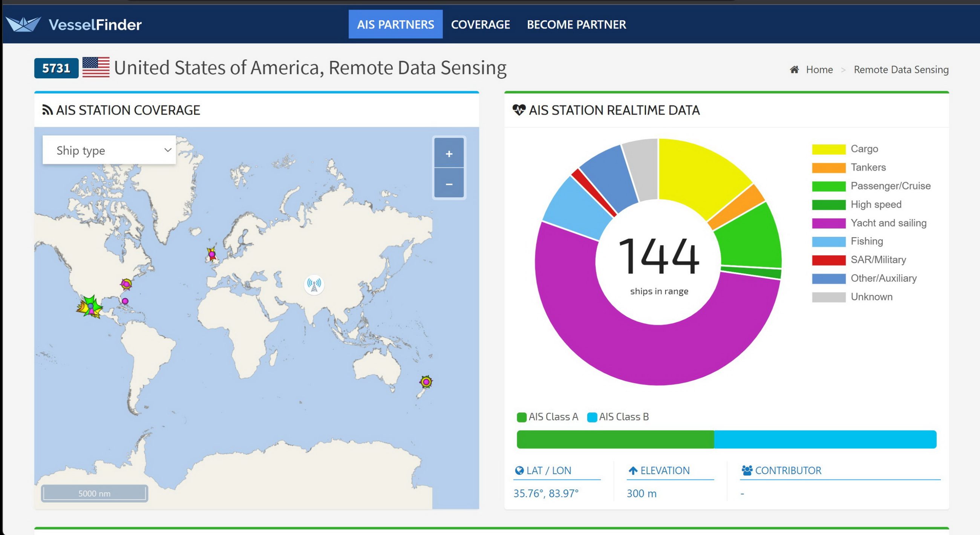Open the COVERAGE menu item

coord(481,25)
